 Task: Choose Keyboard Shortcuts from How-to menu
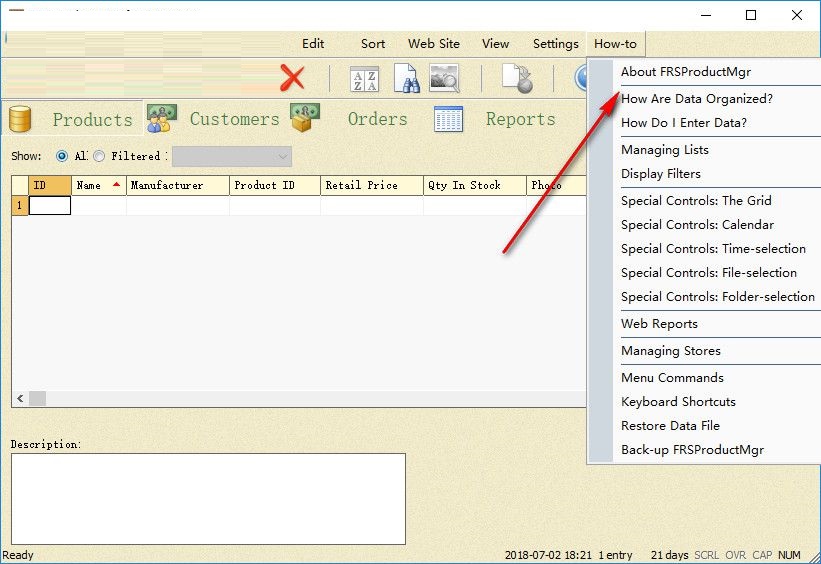click(678, 402)
